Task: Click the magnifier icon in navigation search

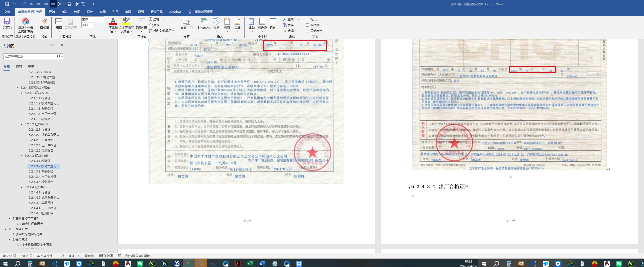Action: [58, 56]
